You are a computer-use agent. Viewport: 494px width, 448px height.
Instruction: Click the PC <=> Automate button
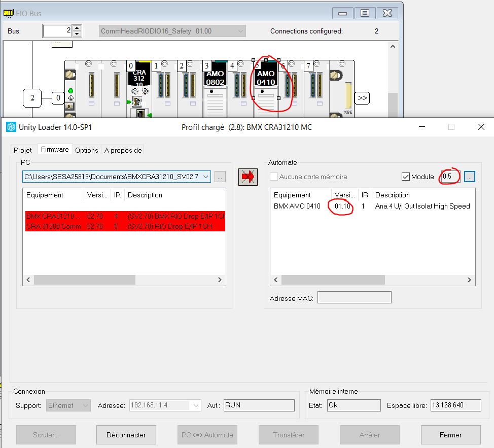(207, 435)
